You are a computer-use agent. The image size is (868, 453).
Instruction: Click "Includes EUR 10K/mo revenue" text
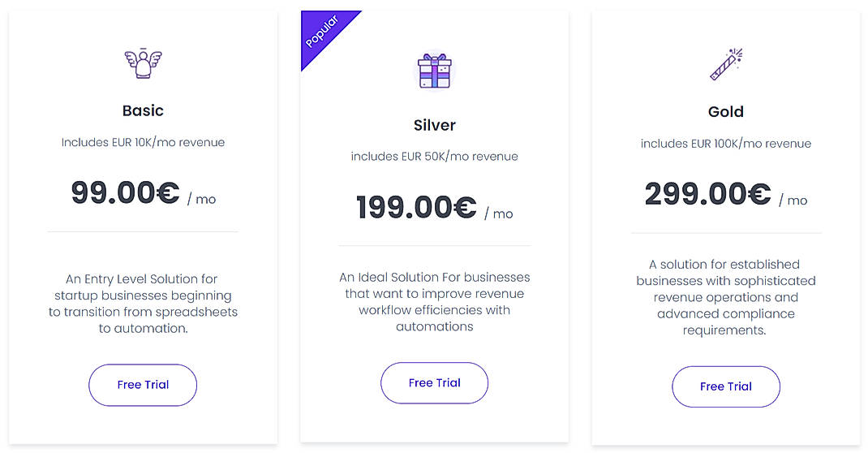click(143, 143)
